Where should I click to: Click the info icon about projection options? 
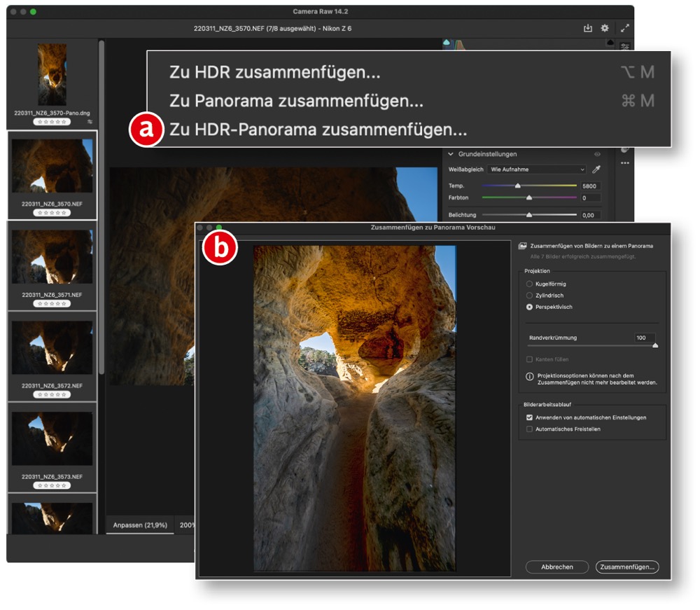click(x=530, y=376)
